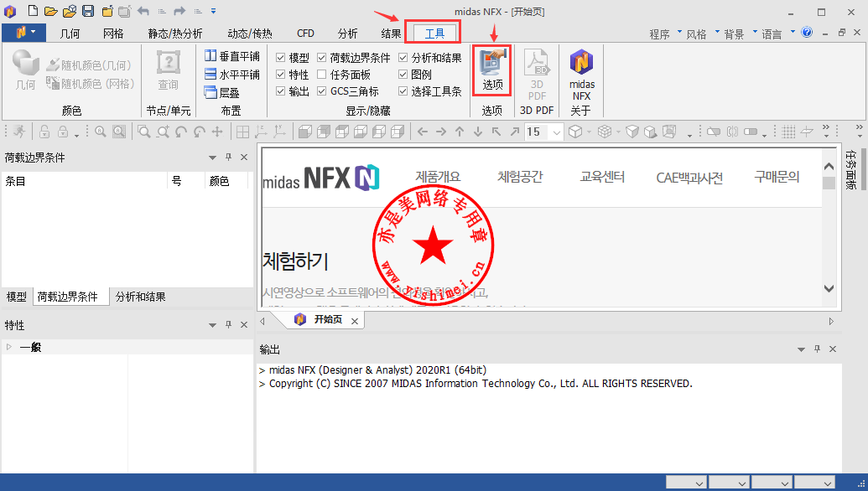Click the isometric cube view icon
The height and width of the screenshot is (491, 868).
pos(575,132)
